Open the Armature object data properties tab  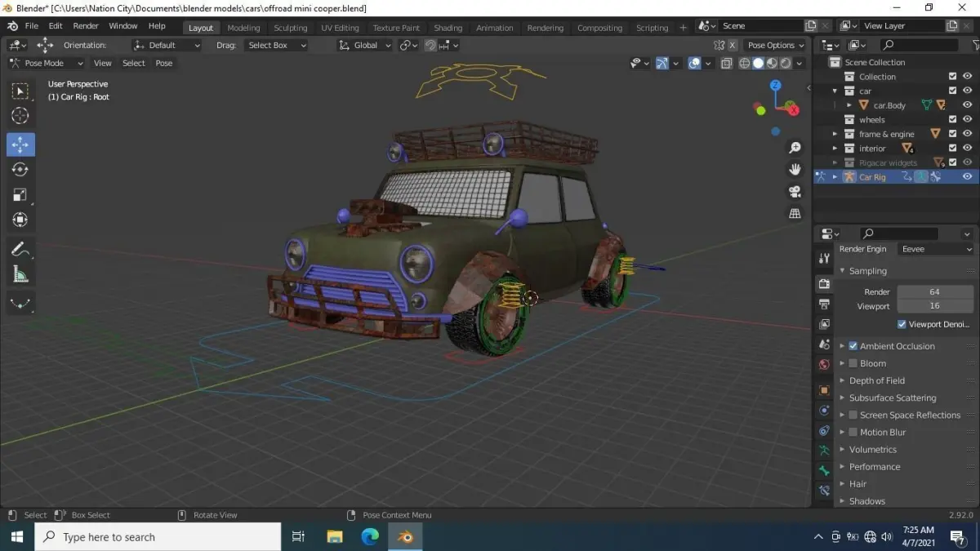click(824, 451)
